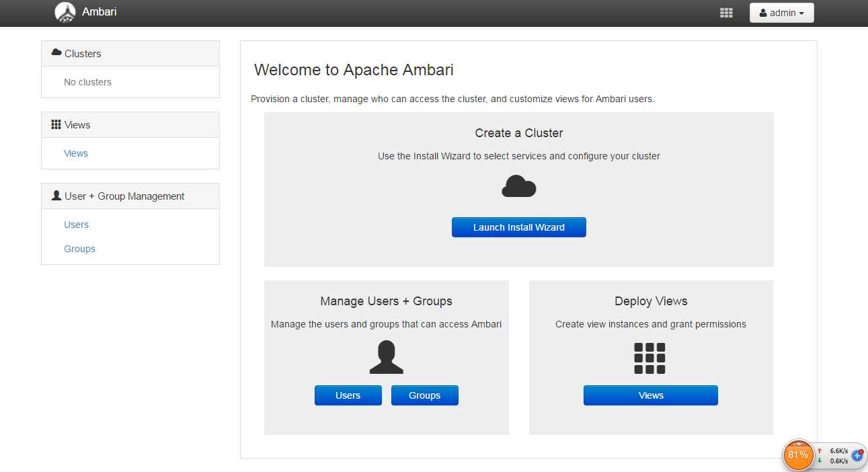Click the Launch Install Wizard button
Viewport: 868px width, 472px height.
click(519, 227)
